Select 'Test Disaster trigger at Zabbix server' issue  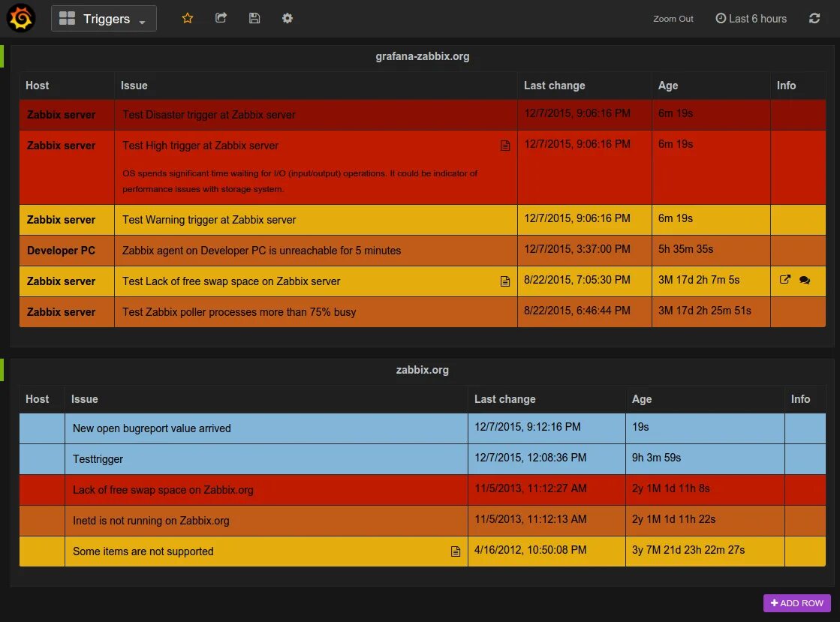point(209,115)
